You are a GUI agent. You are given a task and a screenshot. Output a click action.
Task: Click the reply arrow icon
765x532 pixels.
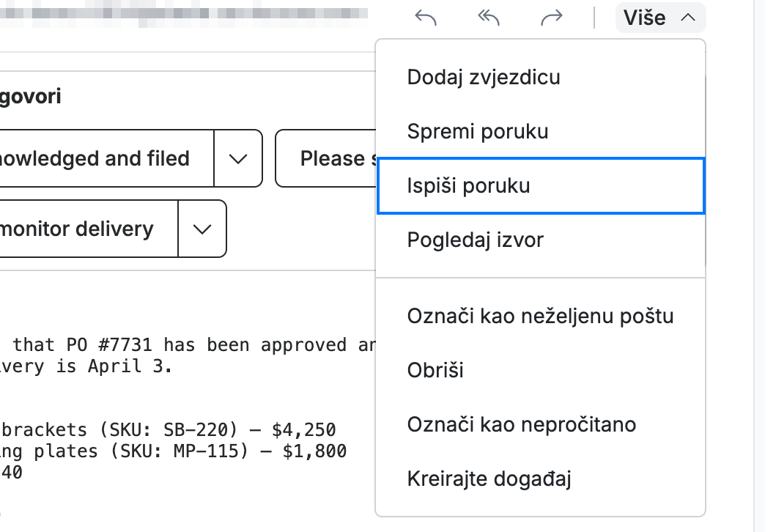click(426, 18)
